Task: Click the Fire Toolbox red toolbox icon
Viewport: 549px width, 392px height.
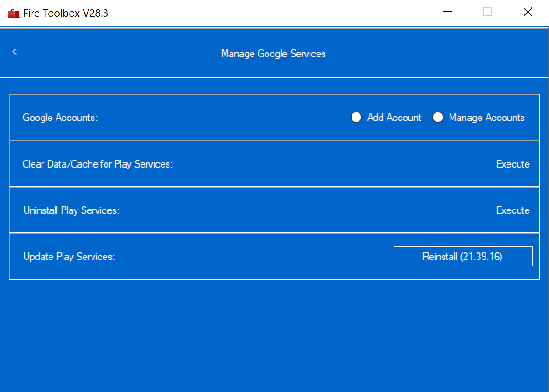Action: coord(14,13)
